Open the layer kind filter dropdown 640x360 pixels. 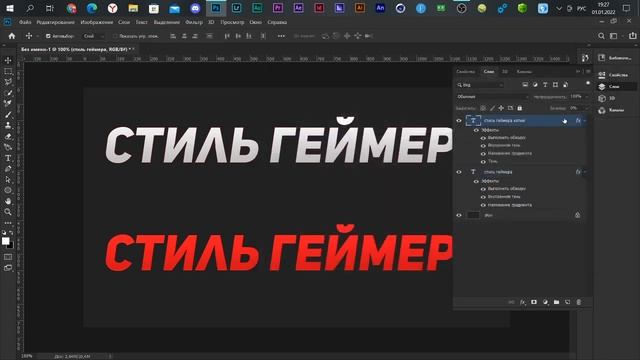480,85
